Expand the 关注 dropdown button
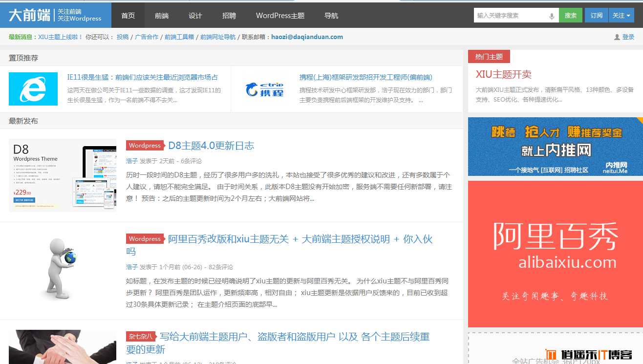 click(x=621, y=16)
